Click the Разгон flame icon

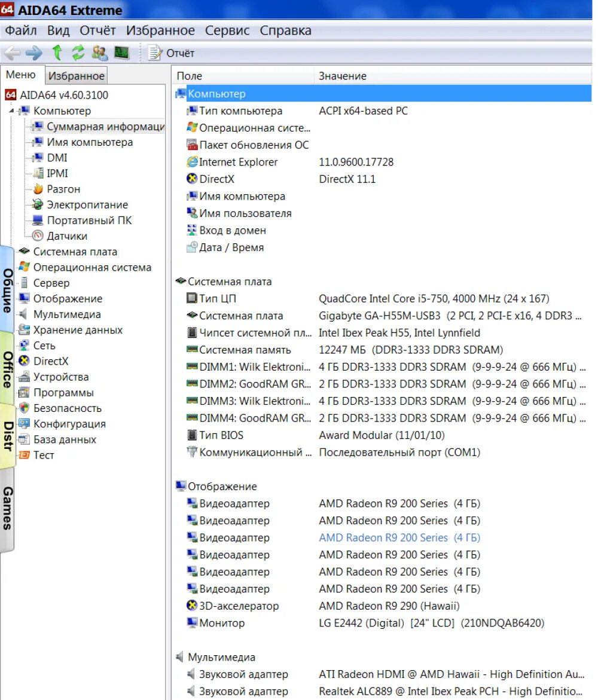(38, 189)
